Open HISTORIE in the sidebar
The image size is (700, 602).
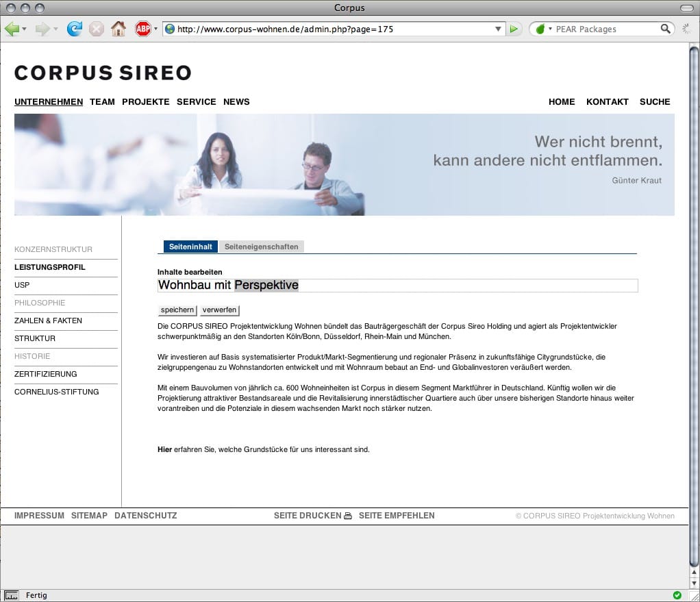32,357
